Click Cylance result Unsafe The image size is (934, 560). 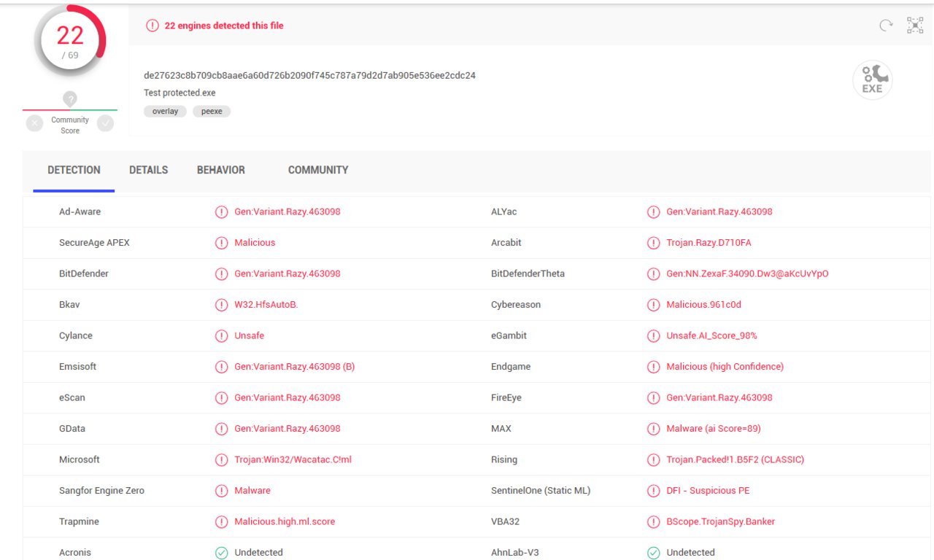[249, 336]
